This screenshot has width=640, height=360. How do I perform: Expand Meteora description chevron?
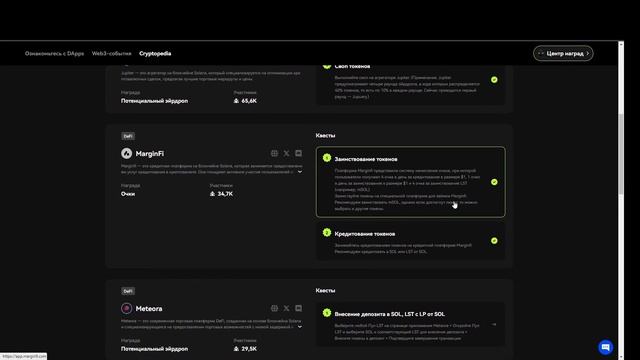click(x=300, y=327)
